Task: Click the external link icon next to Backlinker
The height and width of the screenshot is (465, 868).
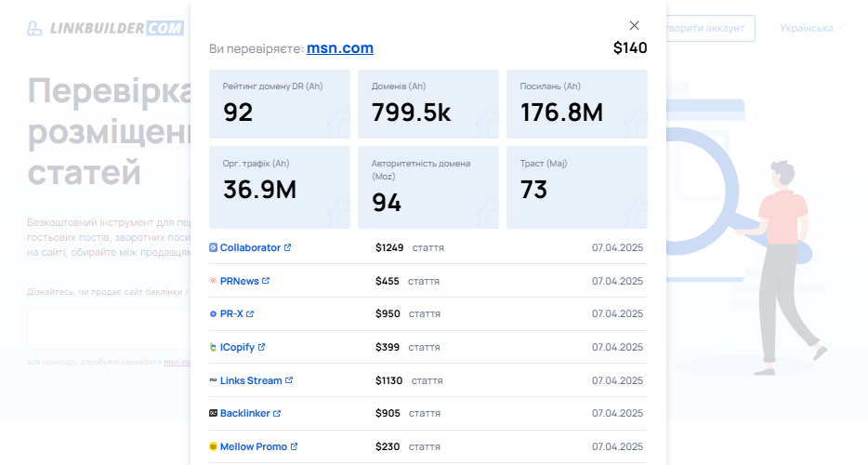Action: pos(277,414)
